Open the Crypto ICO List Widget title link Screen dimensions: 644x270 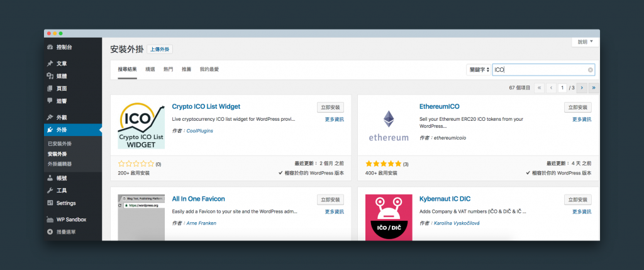(206, 106)
